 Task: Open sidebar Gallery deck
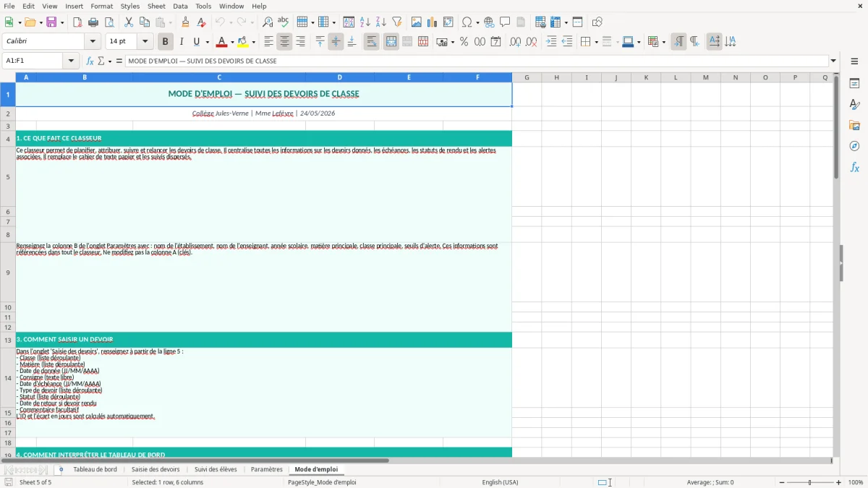pyautogui.click(x=854, y=126)
